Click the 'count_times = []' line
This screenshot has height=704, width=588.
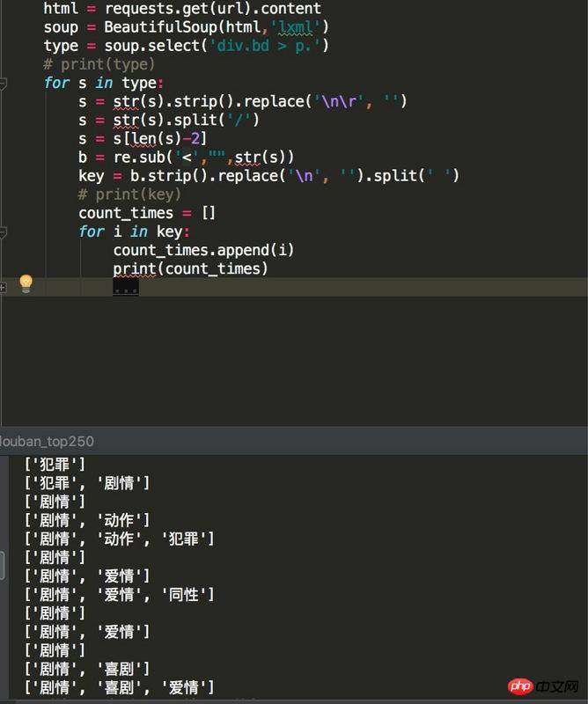point(147,213)
